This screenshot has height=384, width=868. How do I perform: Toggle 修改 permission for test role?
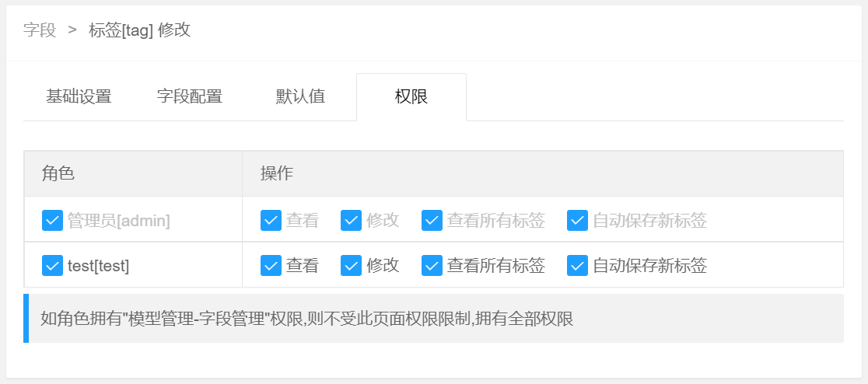(x=351, y=266)
